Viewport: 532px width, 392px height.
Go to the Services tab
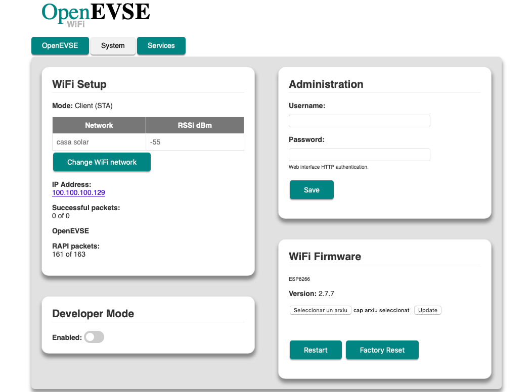[x=161, y=46]
